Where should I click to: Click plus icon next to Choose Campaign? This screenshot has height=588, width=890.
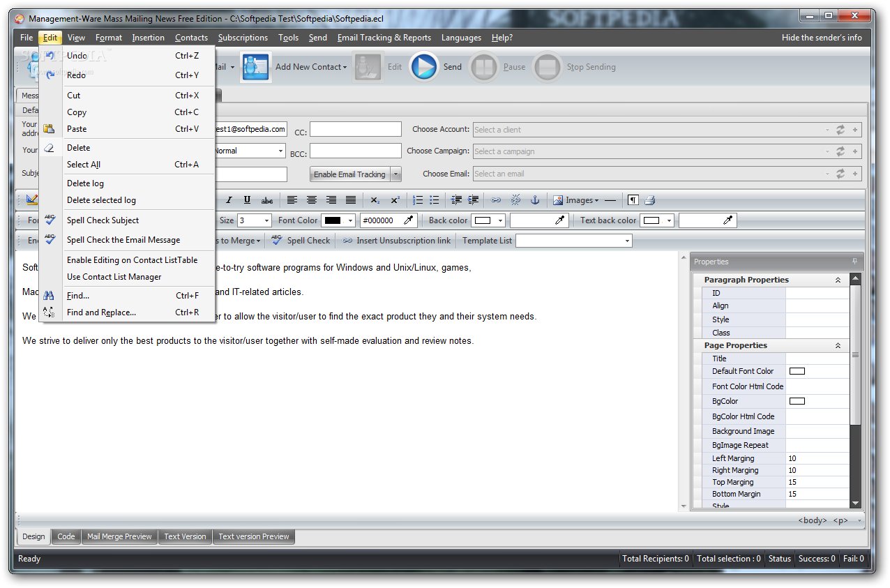[x=855, y=151]
